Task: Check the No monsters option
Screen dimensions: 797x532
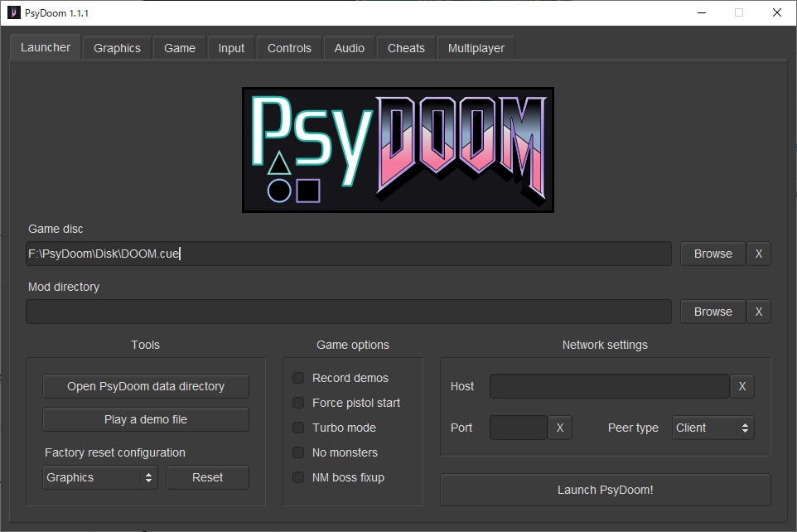Action: (x=298, y=452)
